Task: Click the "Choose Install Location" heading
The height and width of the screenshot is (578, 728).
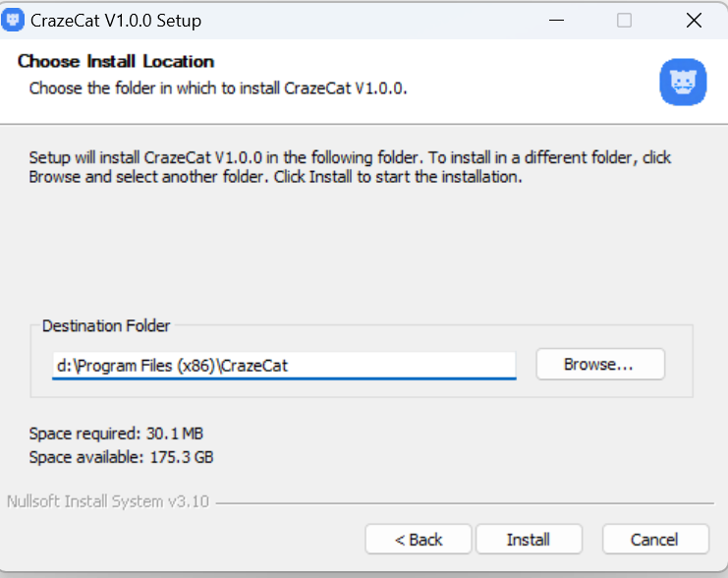Action: (116, 61)
